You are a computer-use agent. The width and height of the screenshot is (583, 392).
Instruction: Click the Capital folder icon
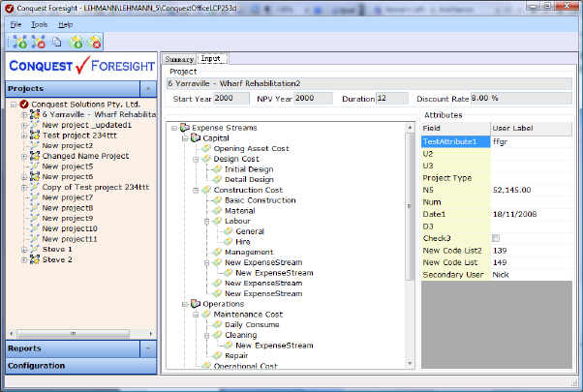(x=196, y=138)
